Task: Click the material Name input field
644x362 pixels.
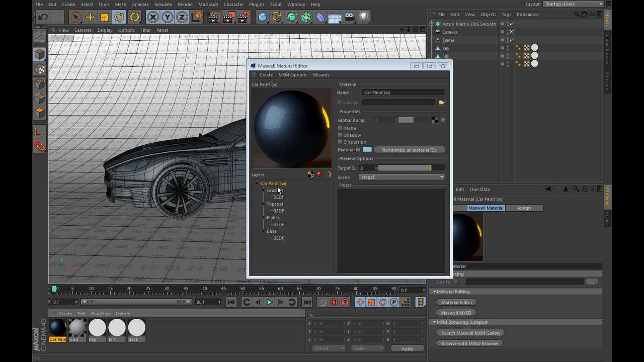Action: [x=404, y=93]
